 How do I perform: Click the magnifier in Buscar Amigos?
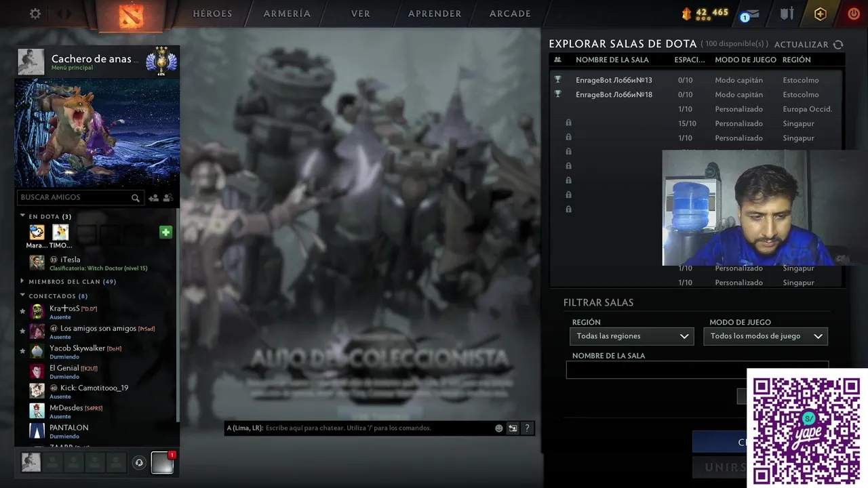coord(136,198)
